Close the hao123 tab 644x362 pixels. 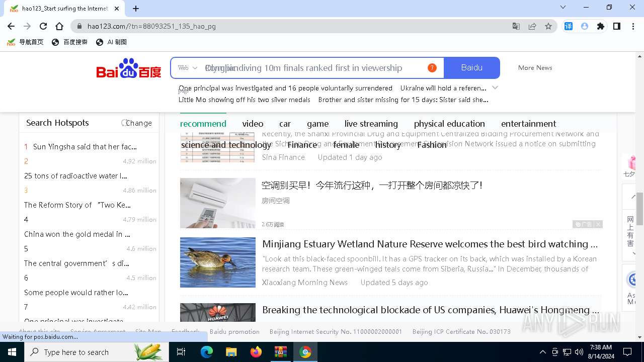tap(117, 9)
